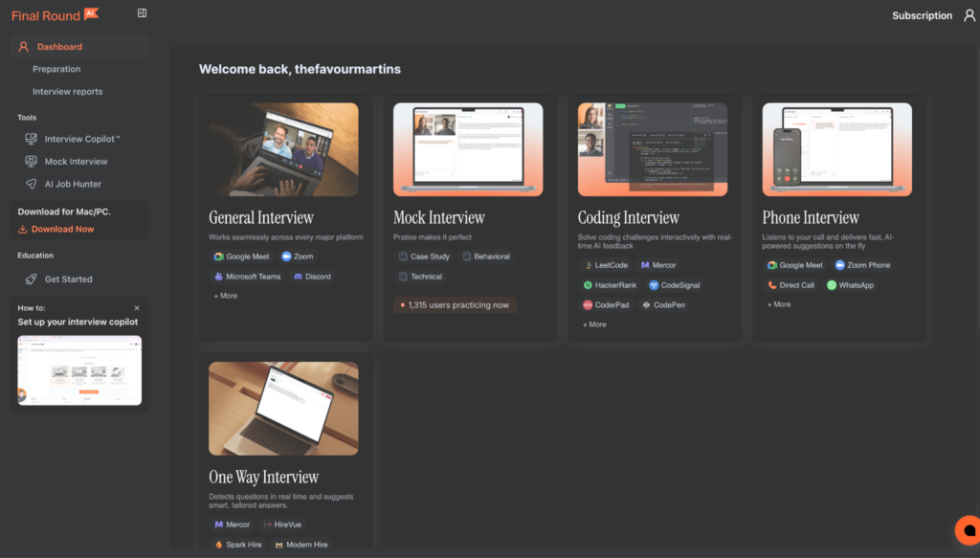Viewport: 980px width, 558px height.
Task: Click the Mock Interview sidebar icon
Action: coord(31,161)
